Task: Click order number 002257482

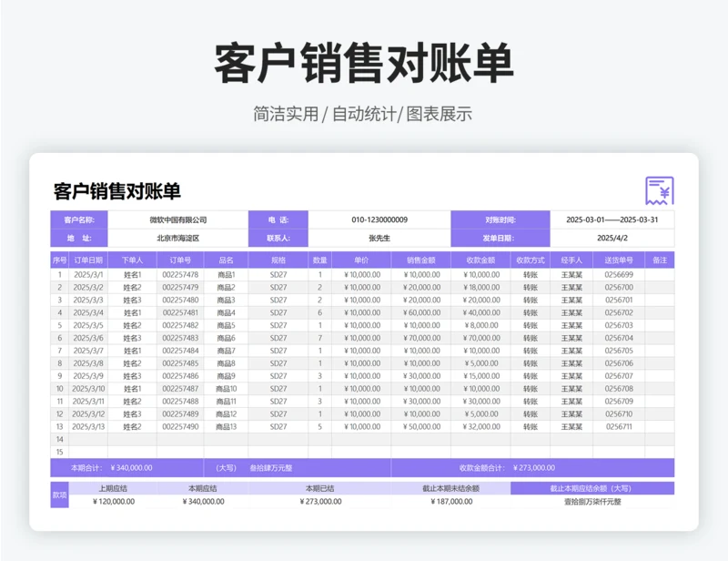Action: click(x=180, y=325)
